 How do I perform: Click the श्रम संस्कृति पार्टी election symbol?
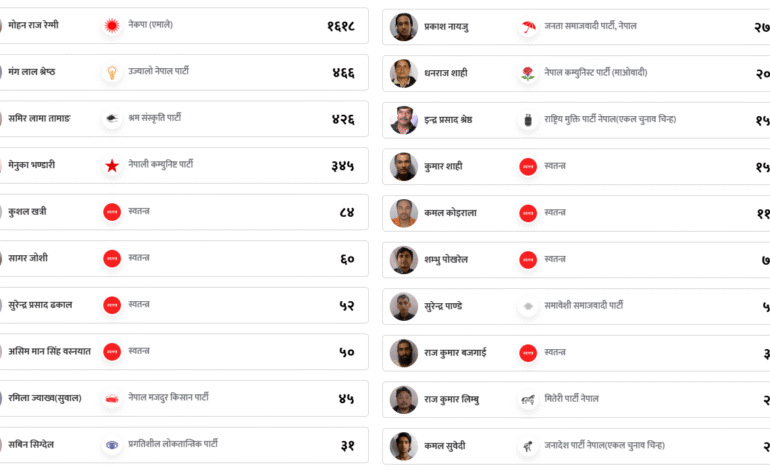112,119
